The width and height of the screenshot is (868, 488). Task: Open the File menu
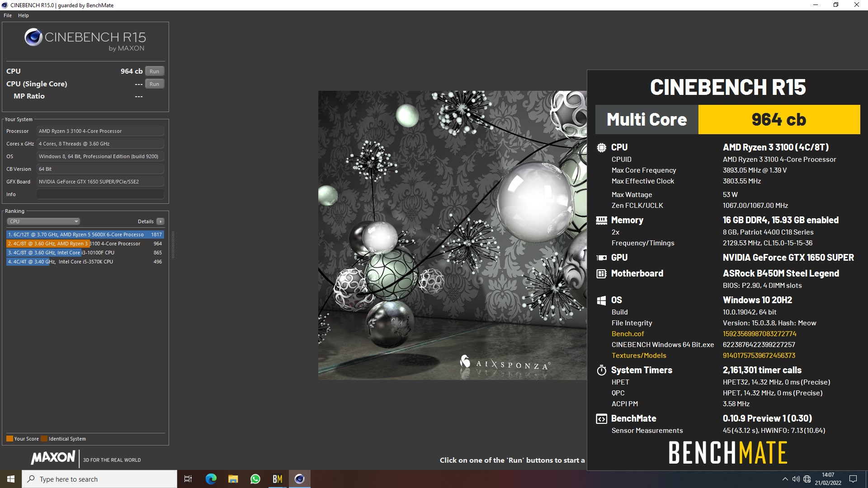click(x=8, y=15)
